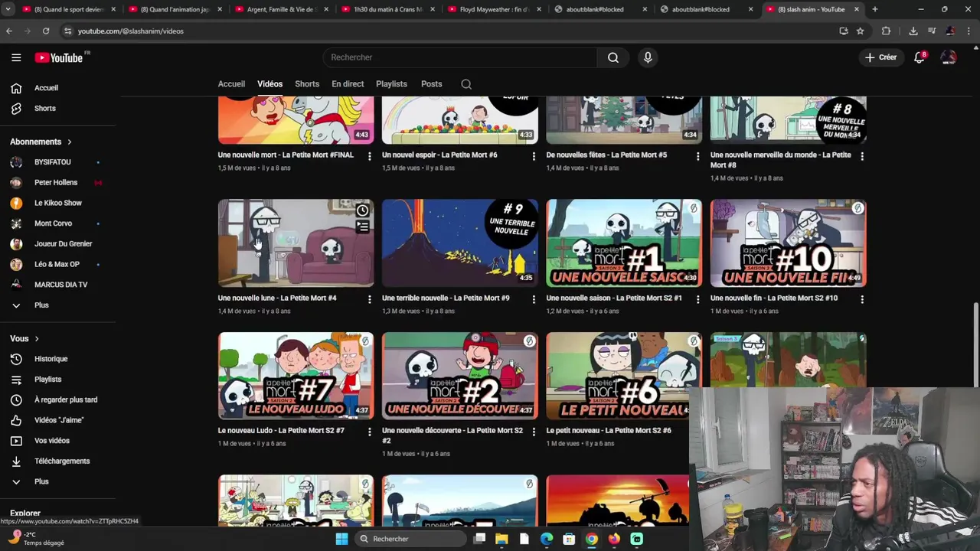Open File Explorer from taskbar
The image size is (980, 551).
(501, 539)
